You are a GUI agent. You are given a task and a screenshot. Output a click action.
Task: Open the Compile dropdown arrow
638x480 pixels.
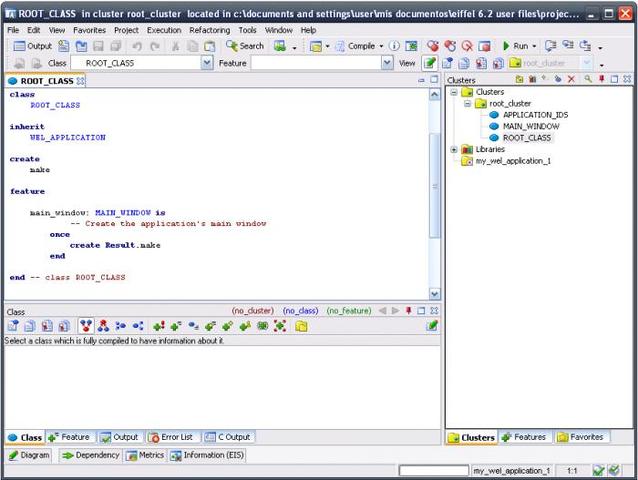[381, 46]
